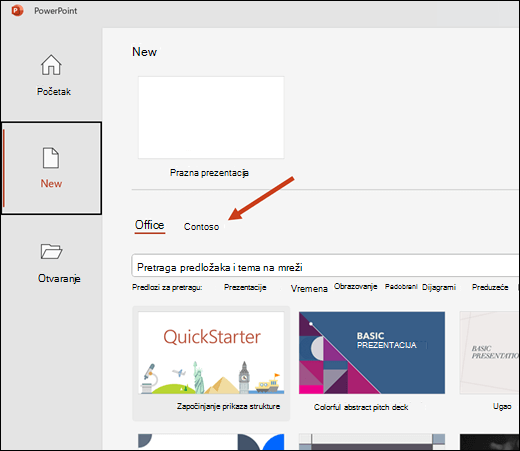Open the bottom-row gray striped template
520x451 pixels.
click(x=372, y=441)
